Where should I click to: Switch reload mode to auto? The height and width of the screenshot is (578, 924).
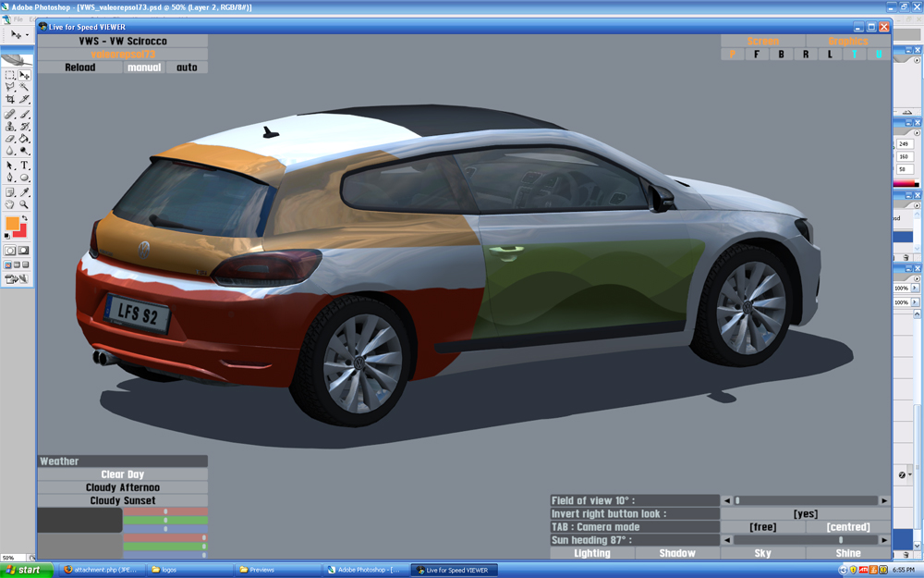[187, 68]
